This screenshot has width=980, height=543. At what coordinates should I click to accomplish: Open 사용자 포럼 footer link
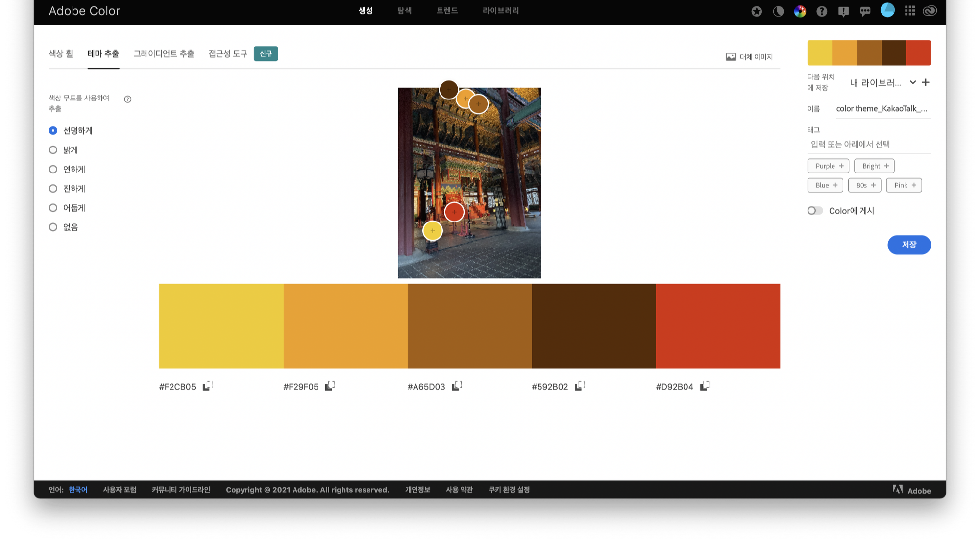point(120,490)
